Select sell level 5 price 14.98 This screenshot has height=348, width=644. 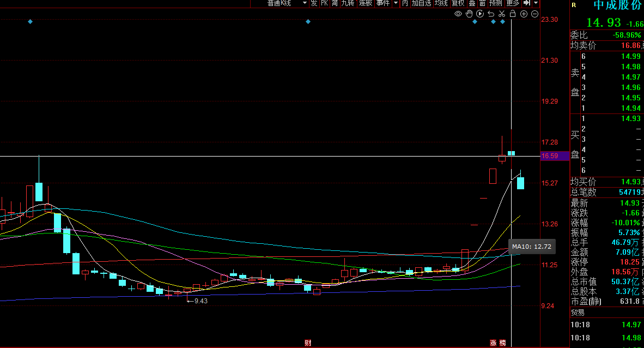point(631,67)
